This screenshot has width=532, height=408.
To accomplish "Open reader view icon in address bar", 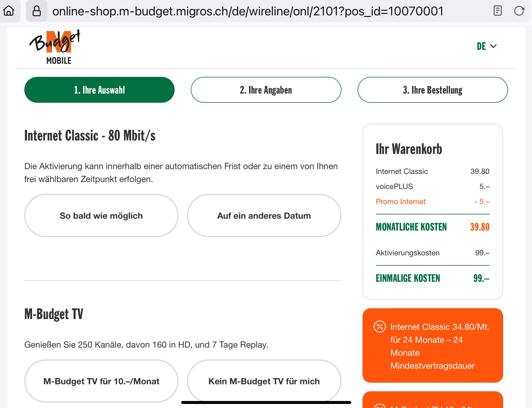I will click(x=497, y=11).
